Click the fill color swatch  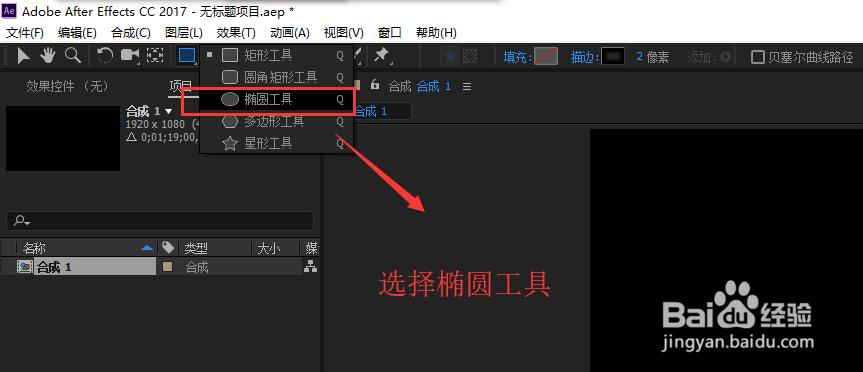click(546, 56)
